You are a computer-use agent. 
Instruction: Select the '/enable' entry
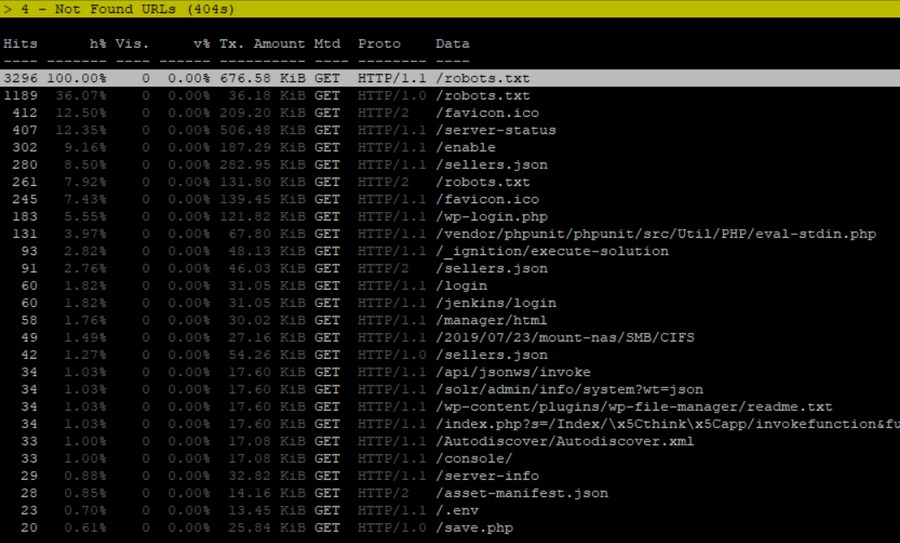coord(465,147)
